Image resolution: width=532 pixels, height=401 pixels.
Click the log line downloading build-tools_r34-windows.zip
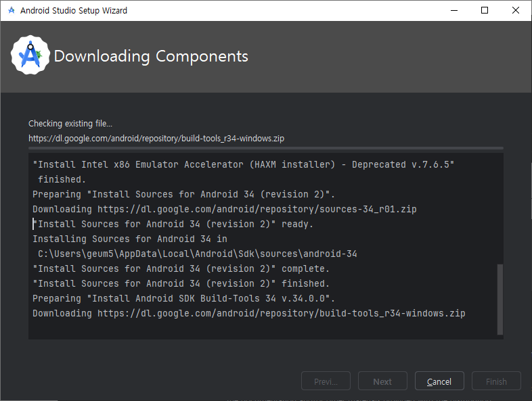coord(248,314)
